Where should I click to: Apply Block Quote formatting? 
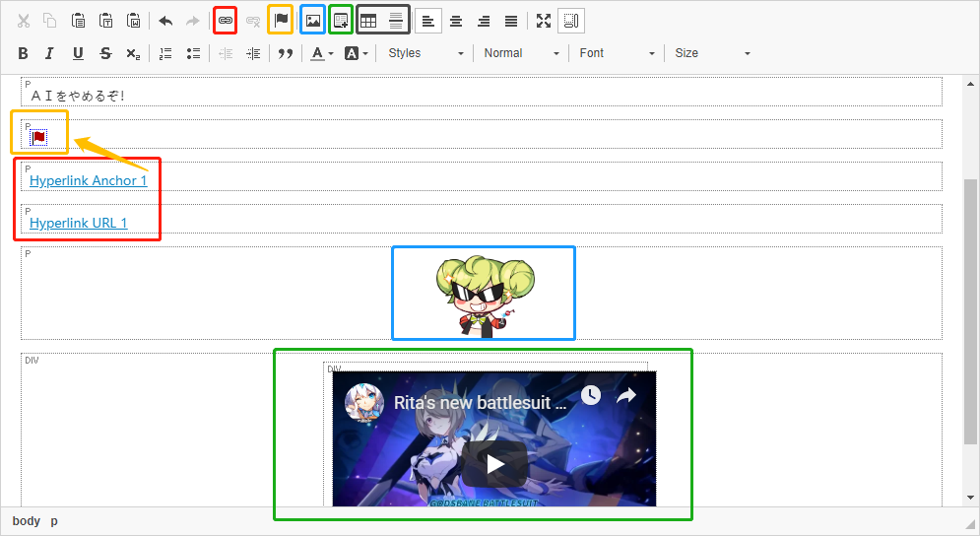pyautogui.click(x=286, y=53)
